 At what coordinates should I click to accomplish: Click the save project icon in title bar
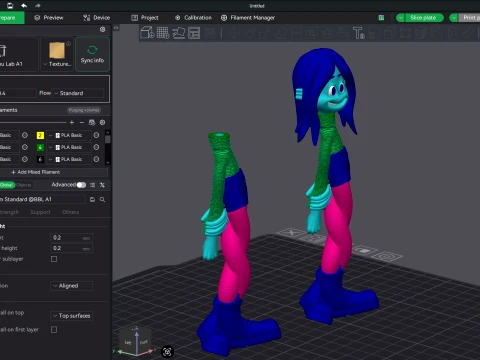click(x=10, y=6)
